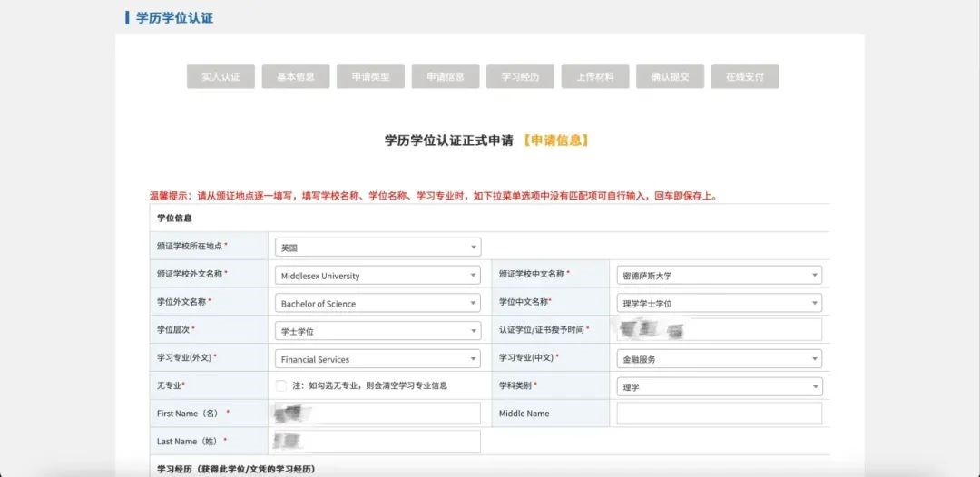Open the 上传材料 step tab

click(595, 77)
